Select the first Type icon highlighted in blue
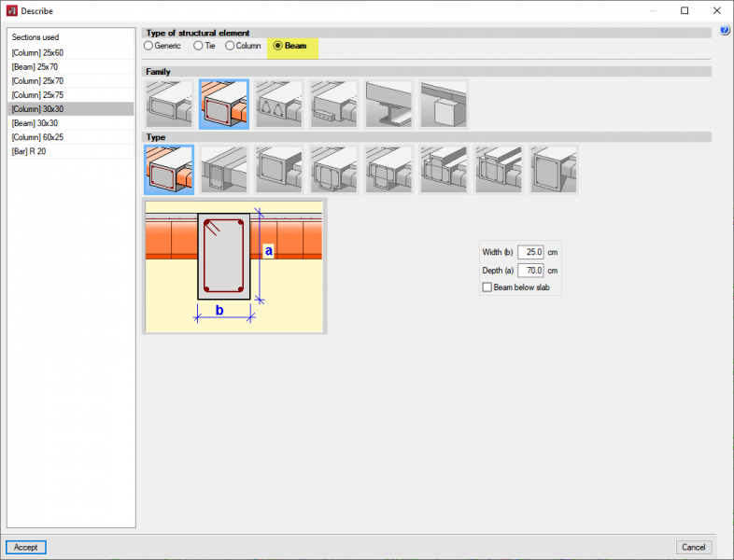 click(169, 169)
